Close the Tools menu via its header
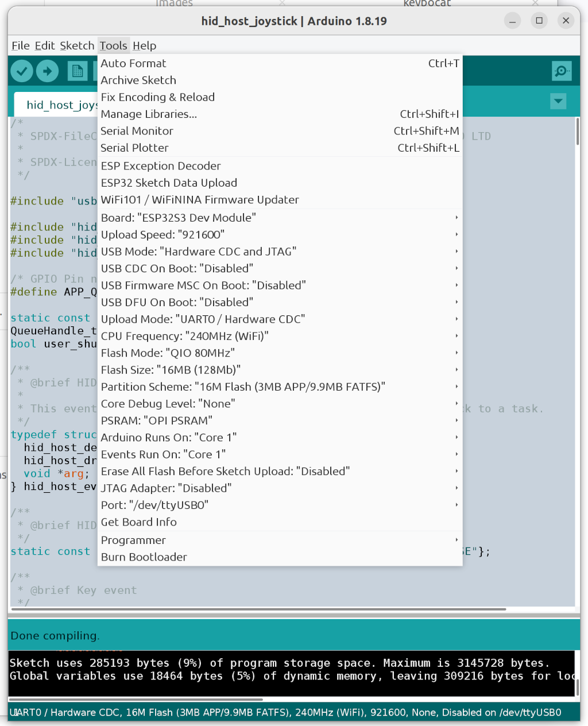The height and width of the screenshot is (726, 588). (x=113, y=45)
